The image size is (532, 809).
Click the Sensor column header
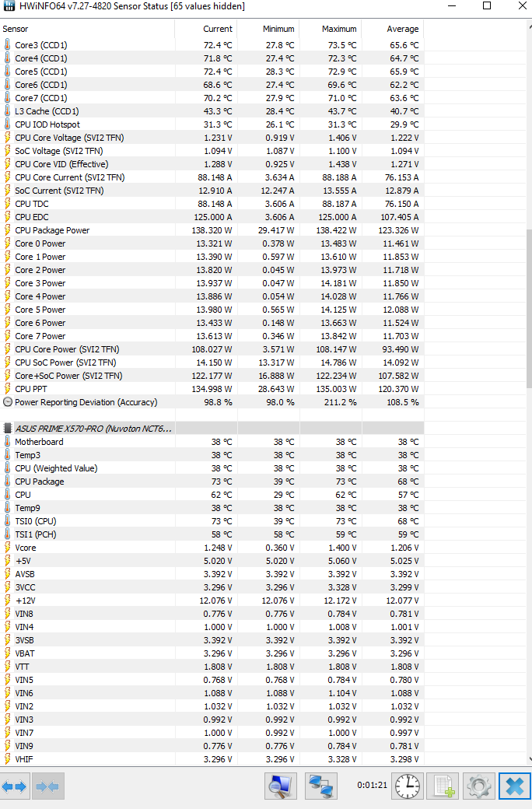click(x=87, y=29)
